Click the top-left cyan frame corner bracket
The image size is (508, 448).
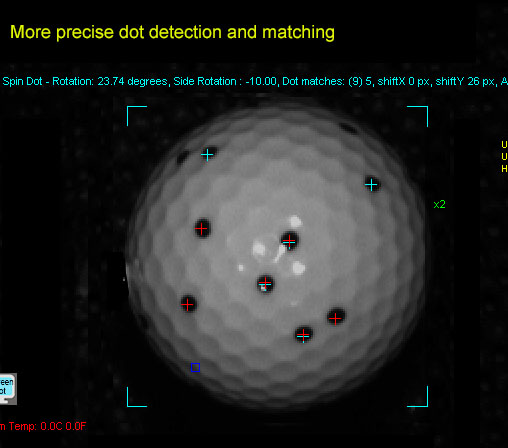point(137,116)
